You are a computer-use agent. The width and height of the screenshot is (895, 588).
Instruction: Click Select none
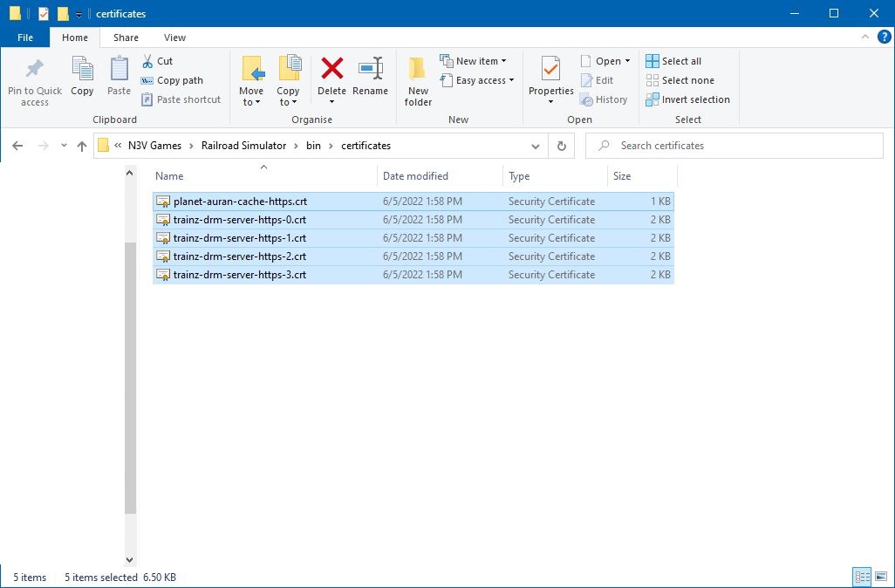[x=680, y=80]
